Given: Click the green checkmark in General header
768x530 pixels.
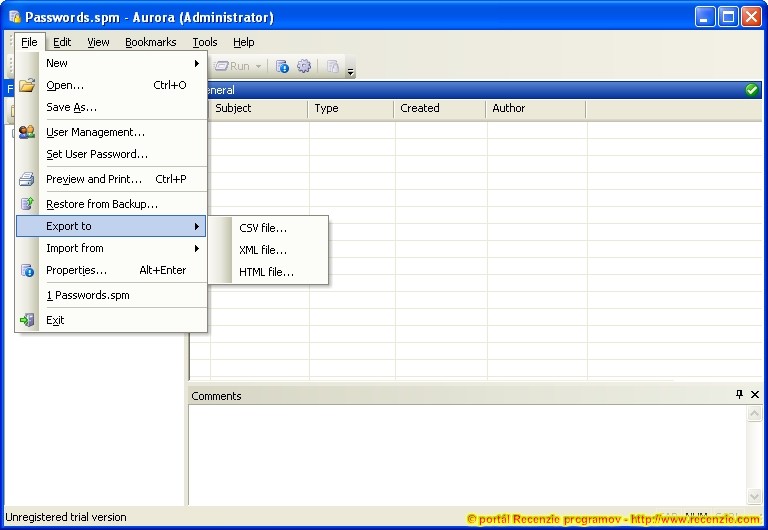Looking at the screenshot, I should 752,90.
